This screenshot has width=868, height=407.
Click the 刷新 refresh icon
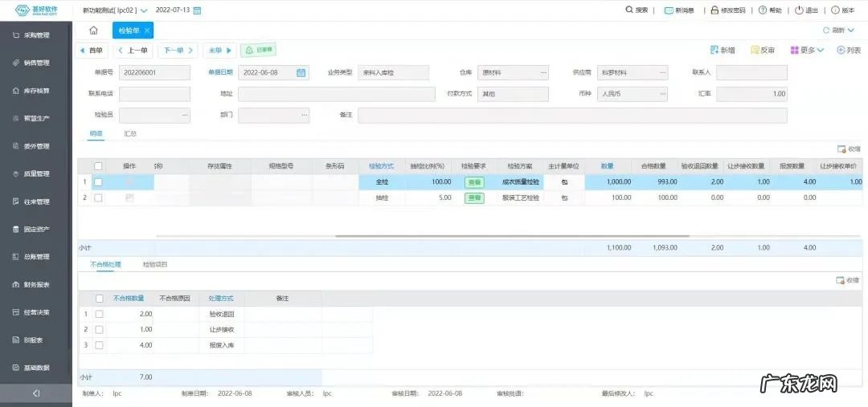[x=826, y=31]
